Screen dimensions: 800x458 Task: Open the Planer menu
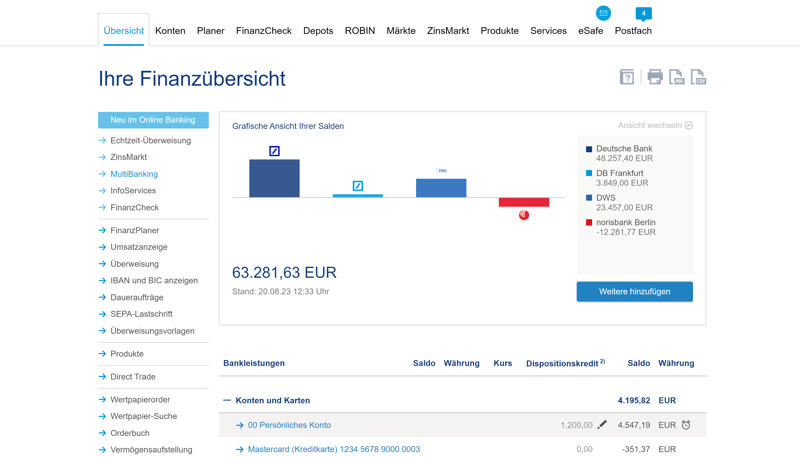pyautogui.click(x=211, y=31)
